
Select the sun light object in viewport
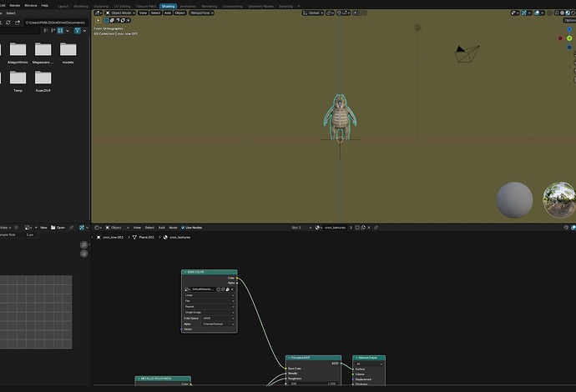pos(417,28)
